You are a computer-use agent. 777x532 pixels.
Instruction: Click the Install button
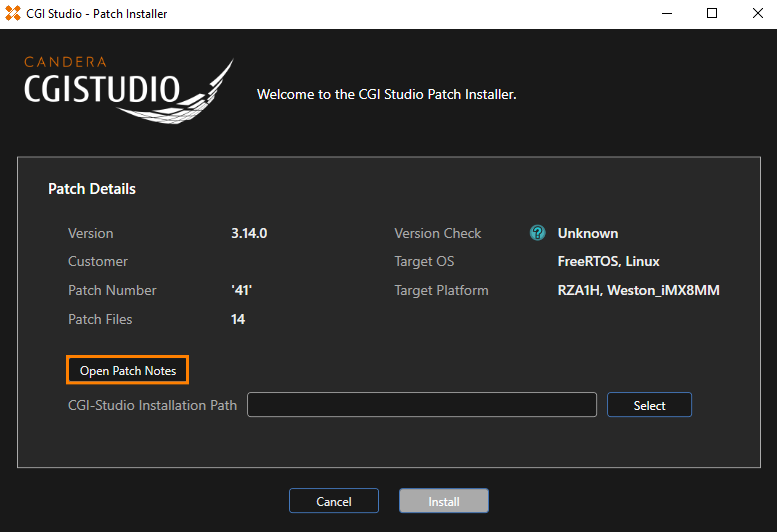444,501
